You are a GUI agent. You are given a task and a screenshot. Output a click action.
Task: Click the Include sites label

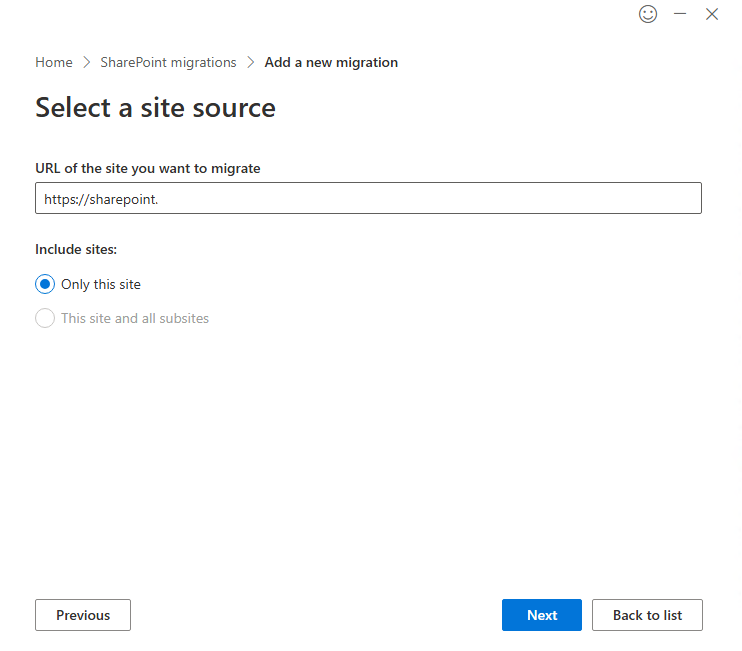click(x=76, y=250)
